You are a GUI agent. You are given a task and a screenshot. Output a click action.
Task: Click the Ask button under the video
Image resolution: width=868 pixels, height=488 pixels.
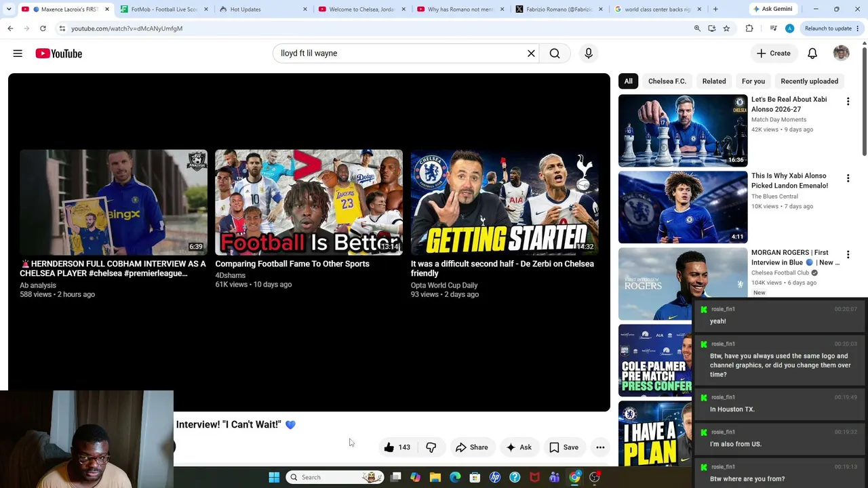pos(519,447)
